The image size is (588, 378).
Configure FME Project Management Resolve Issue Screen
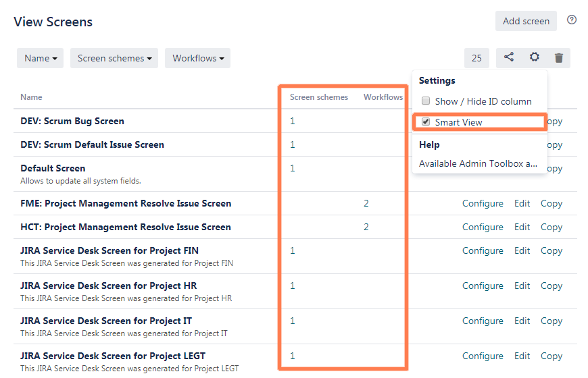tap(483, 203)
